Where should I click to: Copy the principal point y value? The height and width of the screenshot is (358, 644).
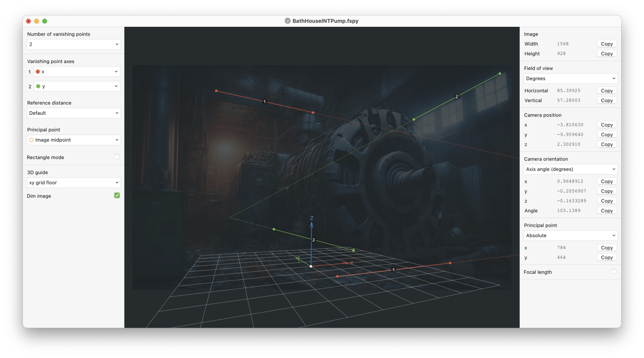pyautogui.click(x=607, y=257)
